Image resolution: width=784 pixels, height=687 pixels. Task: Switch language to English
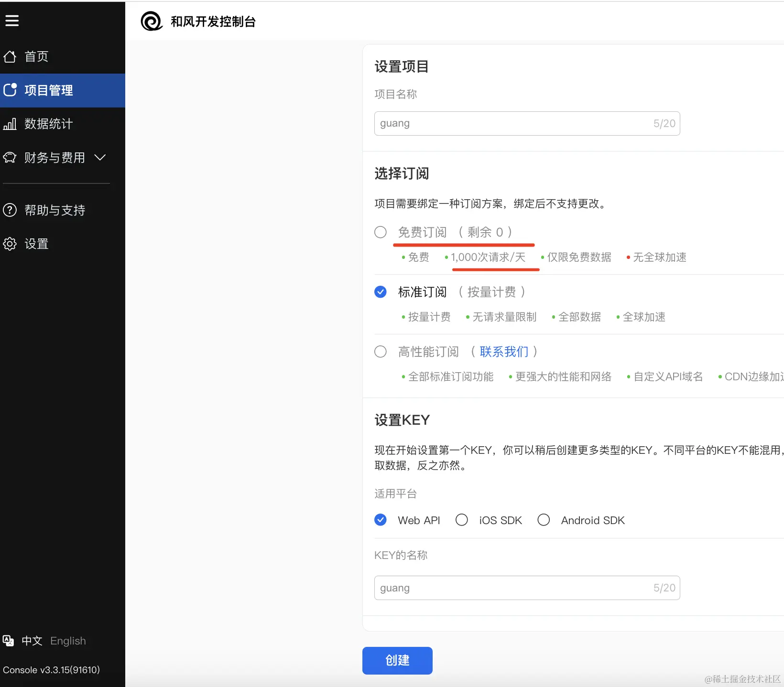pos(68,641)
